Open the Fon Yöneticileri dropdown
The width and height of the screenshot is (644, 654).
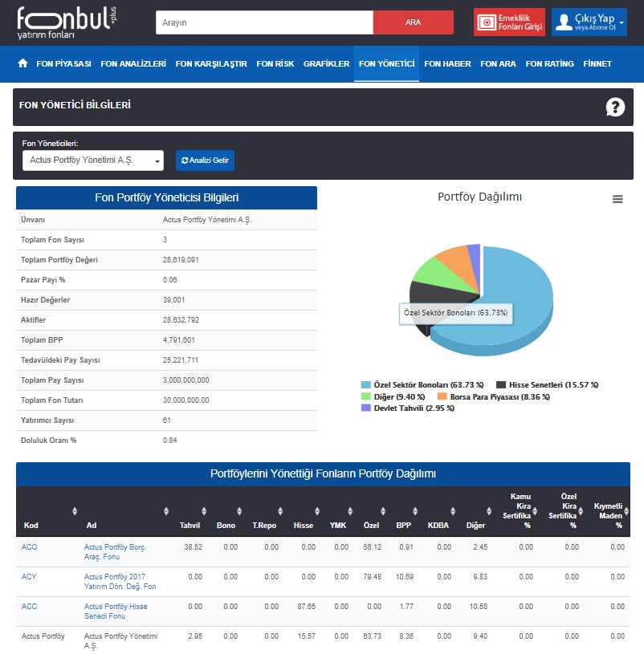coord(93,160)
